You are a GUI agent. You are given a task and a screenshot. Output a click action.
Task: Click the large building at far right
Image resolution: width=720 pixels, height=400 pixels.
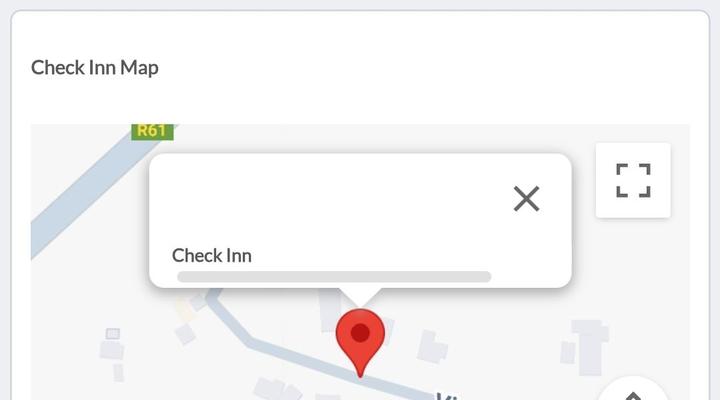(590, 347)
